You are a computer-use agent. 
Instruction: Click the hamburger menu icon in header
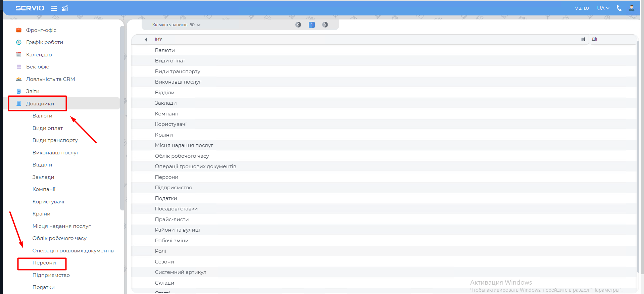point(54,8)
